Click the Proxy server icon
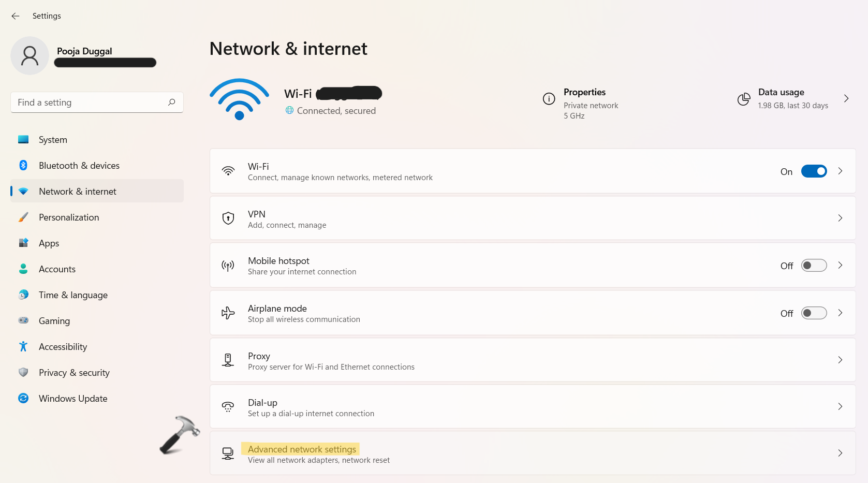Image resolution: width=868 pixels, height=483 pixels. click(x=228, y=360)
